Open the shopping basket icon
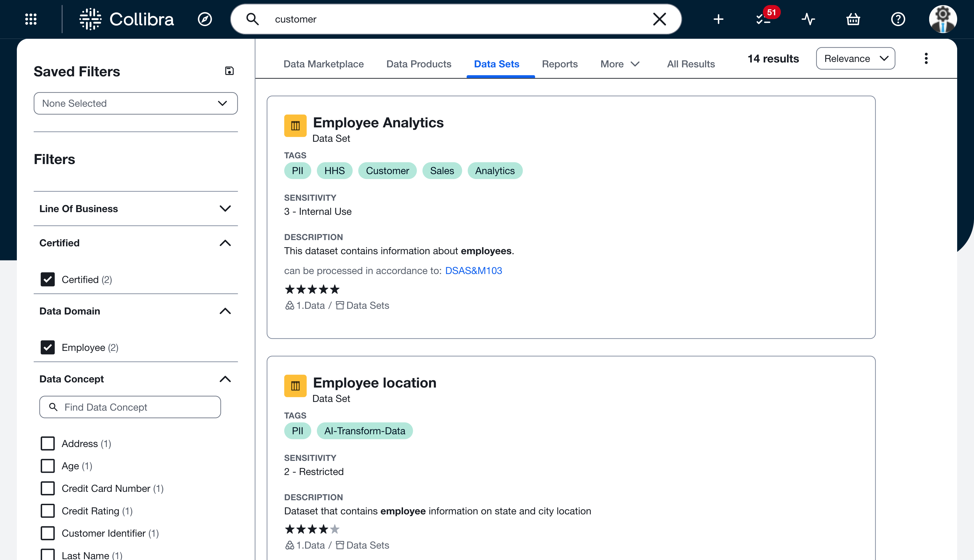This screenshot has height=560, width=974. point(853,19)
